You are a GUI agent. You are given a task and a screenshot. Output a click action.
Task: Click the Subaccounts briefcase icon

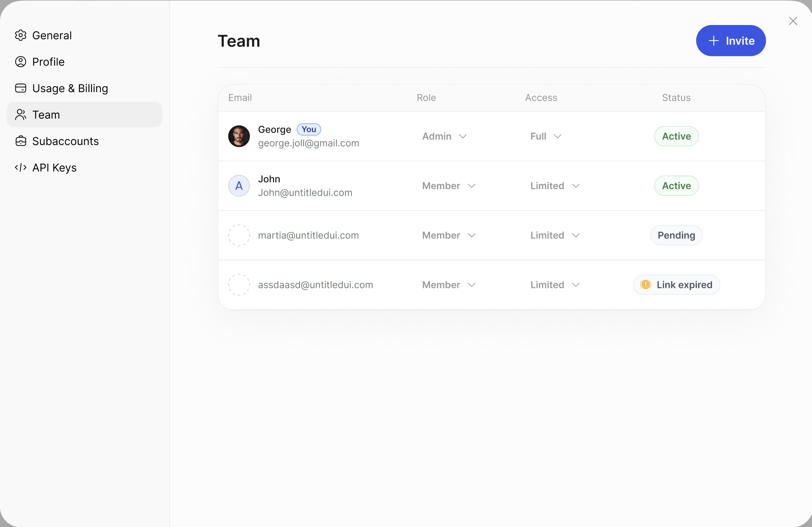pos(21,141)
